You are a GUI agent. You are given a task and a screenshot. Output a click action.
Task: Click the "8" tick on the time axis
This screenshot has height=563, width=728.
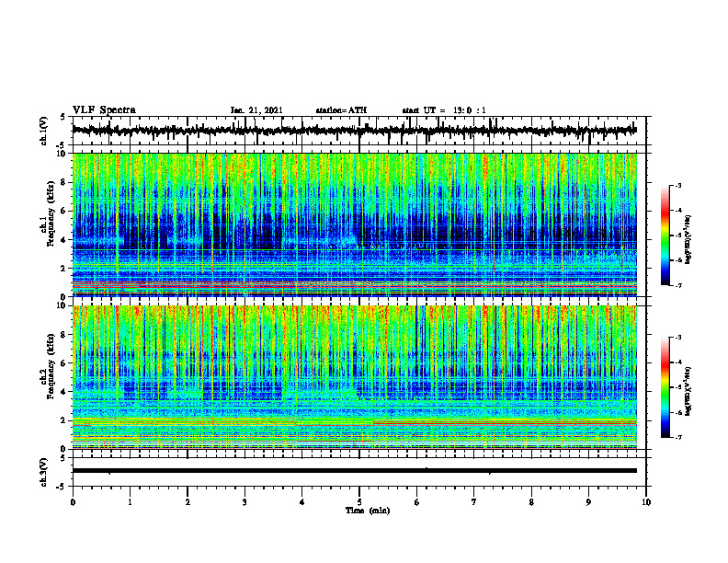coord(531,502)
